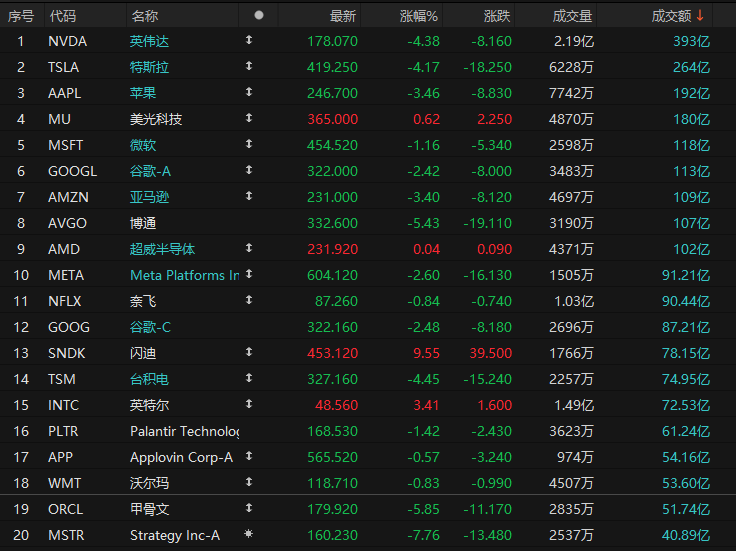
Task: Click the volume 2.19亿 for NVDA
Action: (x=574, y=41)
